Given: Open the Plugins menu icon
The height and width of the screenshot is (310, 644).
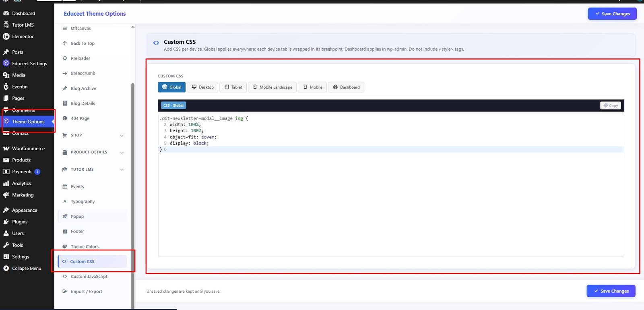Looking at the screenshot, I should point(6,222).
